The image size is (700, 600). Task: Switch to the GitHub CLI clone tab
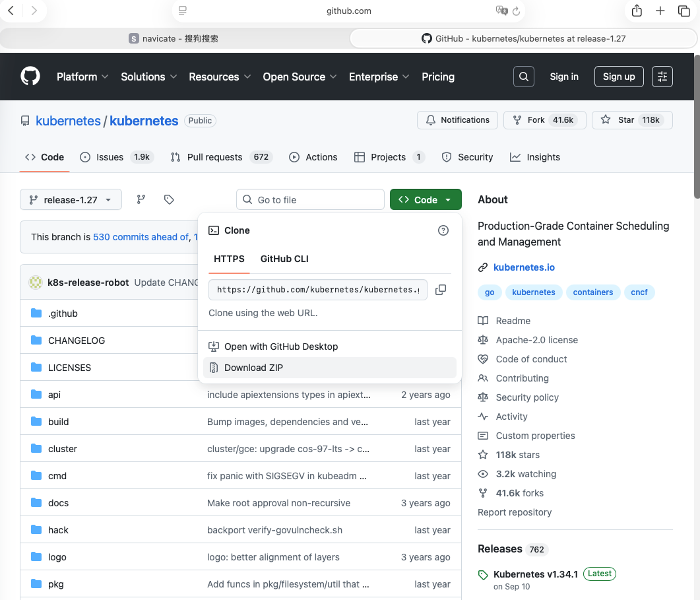[284, 259]
